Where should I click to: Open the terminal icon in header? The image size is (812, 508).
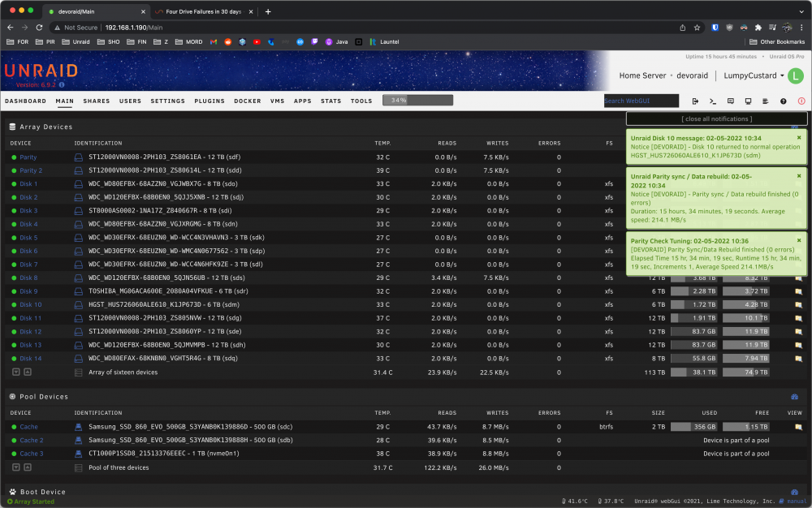tap(713, 101)
